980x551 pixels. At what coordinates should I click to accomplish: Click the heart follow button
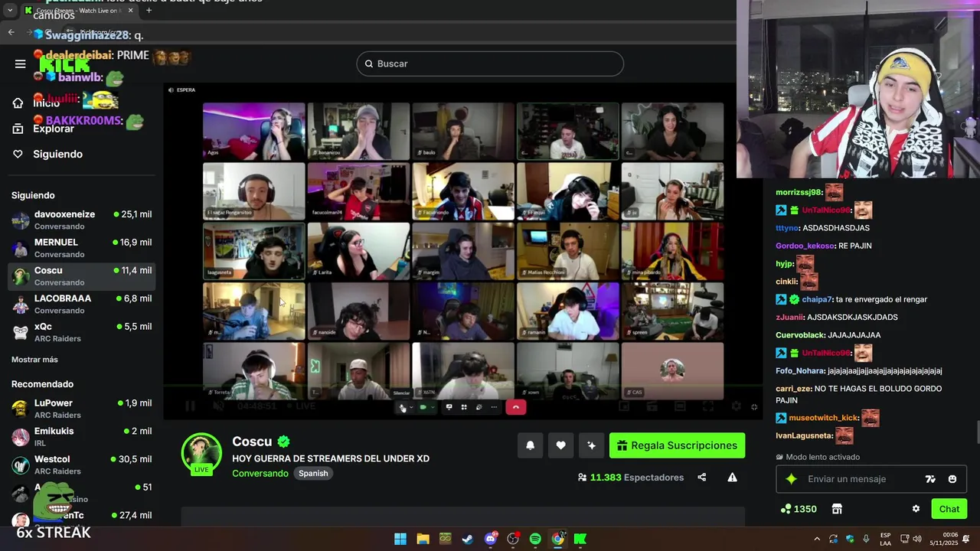[x=560, y=445]
